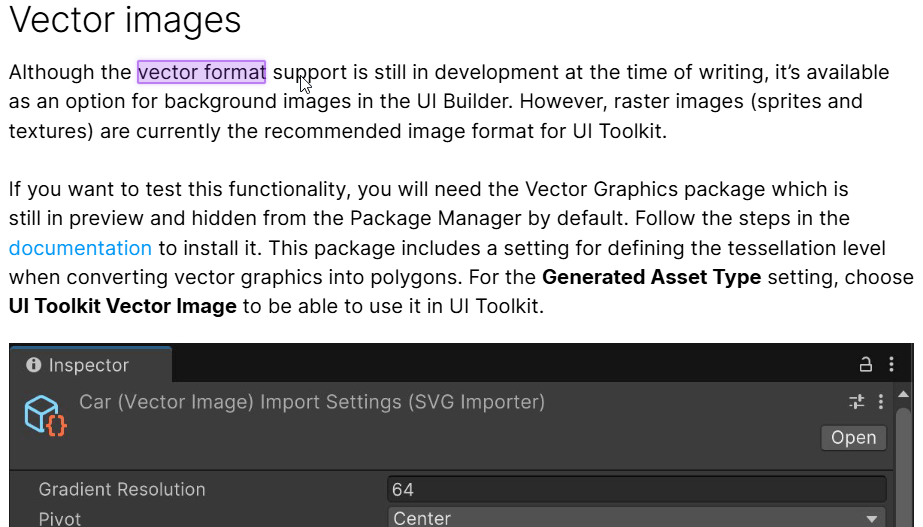Click the Vector images heading
Screen dimensions: 923x527
(x=125, y=19)
